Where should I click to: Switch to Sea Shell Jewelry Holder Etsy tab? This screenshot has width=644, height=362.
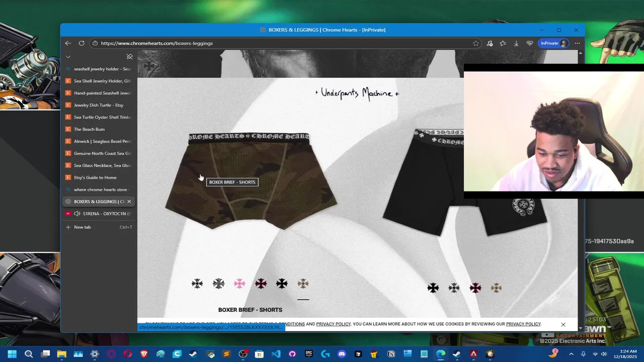99,81
